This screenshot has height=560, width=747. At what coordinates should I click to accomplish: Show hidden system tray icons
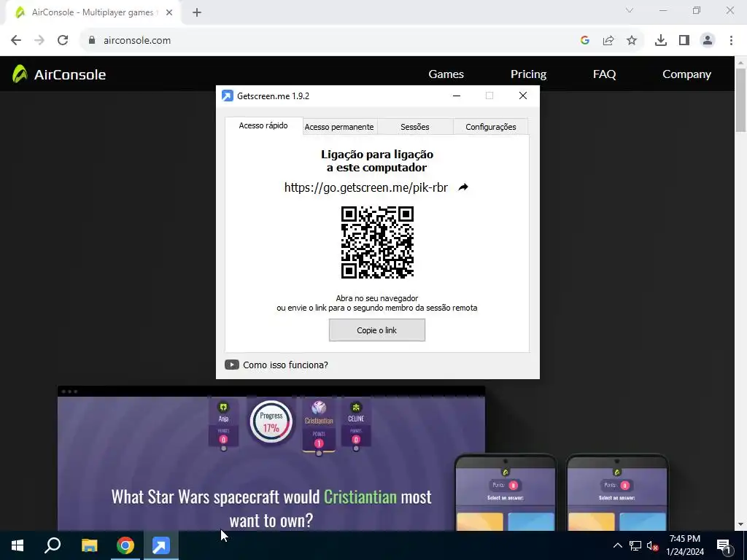tap(617, 545)
